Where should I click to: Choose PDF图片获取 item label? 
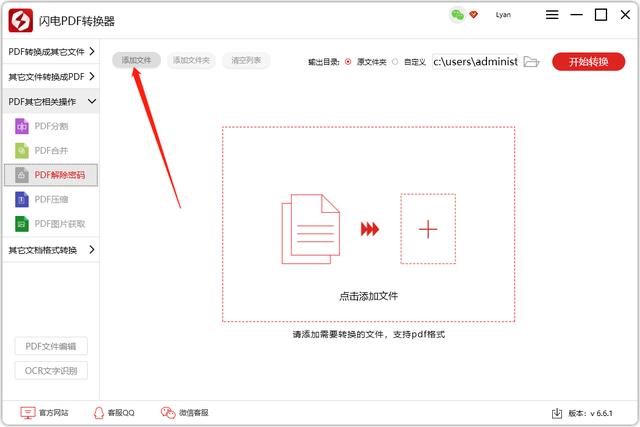(60, 224)
